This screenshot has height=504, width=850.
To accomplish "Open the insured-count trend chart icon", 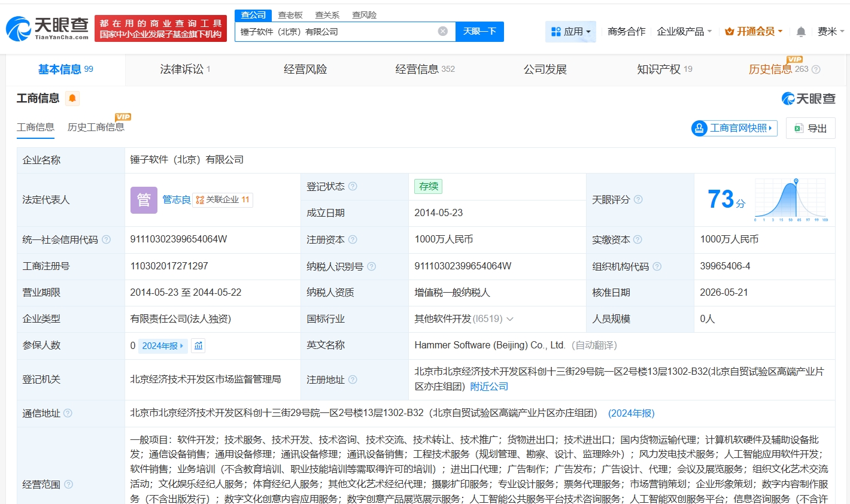I will point(199,345).
